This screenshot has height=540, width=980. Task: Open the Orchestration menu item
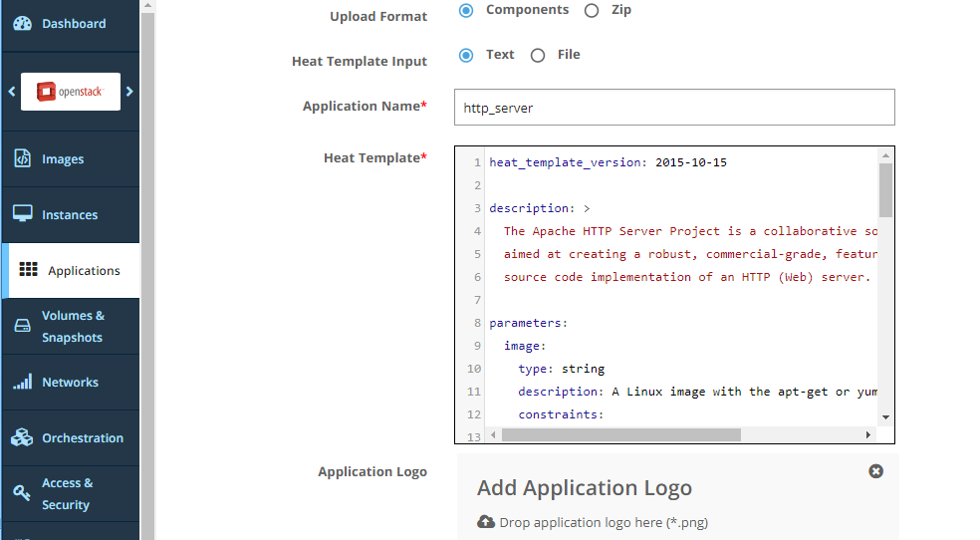pyautogui.click(x=83, y=438)
